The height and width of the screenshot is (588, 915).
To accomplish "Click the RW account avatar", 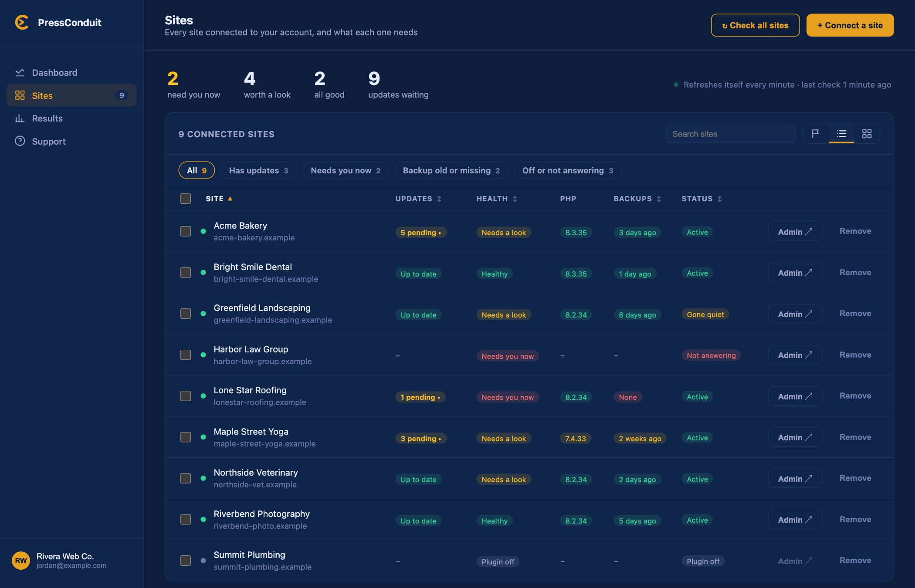I will click(x=21, y=561).
